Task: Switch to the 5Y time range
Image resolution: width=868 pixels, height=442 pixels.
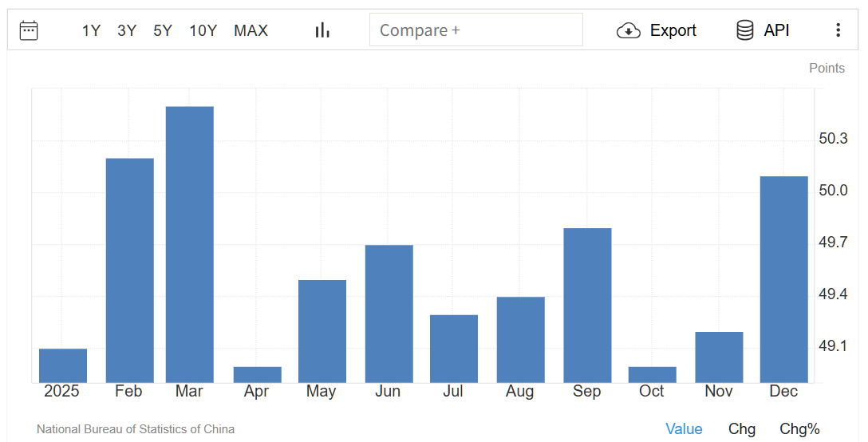Action: [x=163, y=30]
